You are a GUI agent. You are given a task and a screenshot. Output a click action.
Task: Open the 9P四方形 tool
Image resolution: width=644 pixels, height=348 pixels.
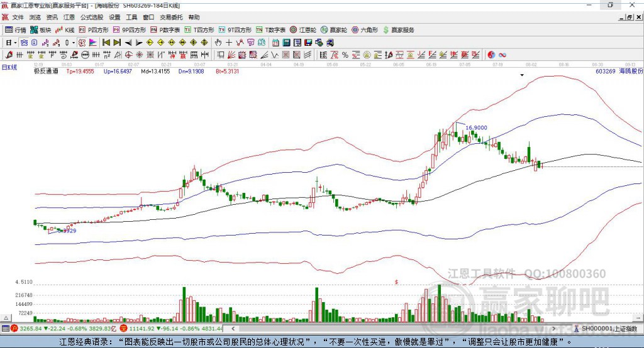click(130, 30)
